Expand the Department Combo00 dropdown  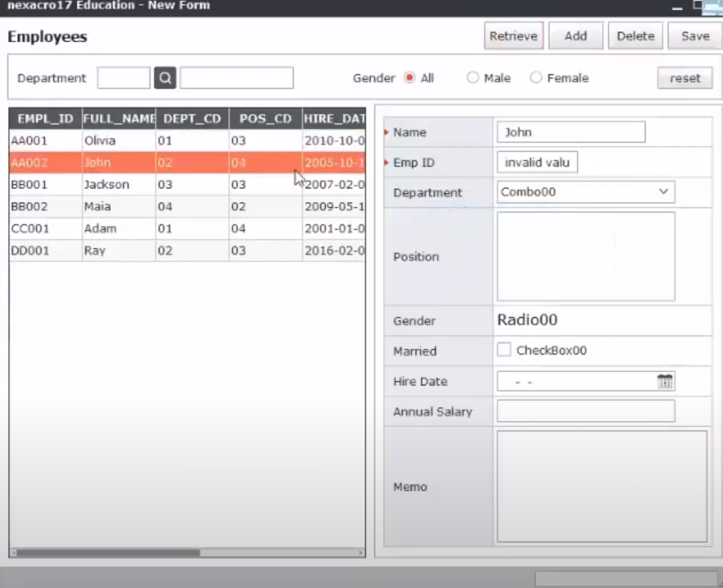663,192
